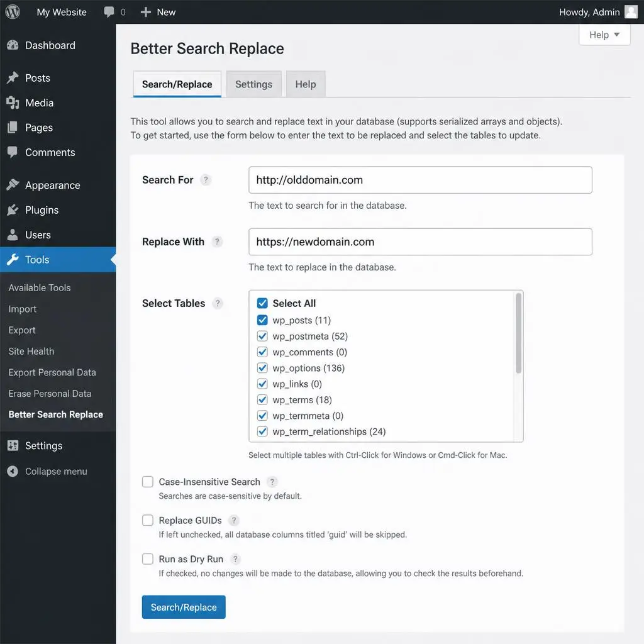Viewport: 644px width, 644px height.
Task: Uncheck the wp_posts table checkbox
Action: click(262, 320)
